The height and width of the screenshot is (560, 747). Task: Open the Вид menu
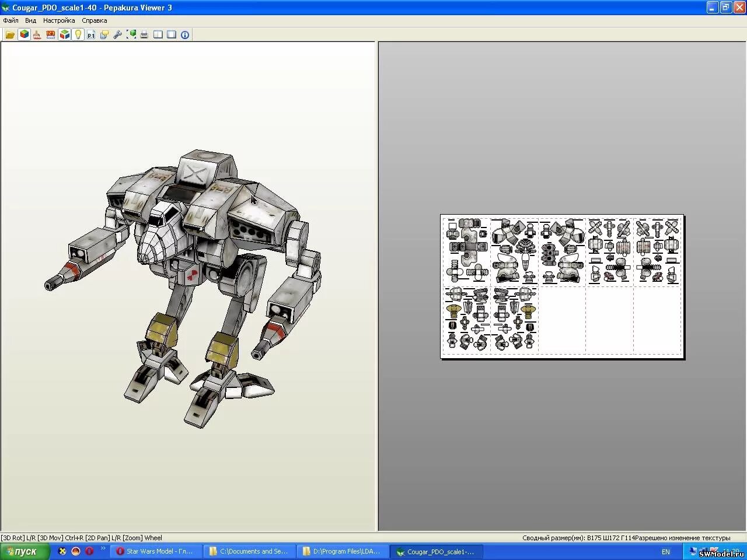pyautogui.click(x=30, y=20)
